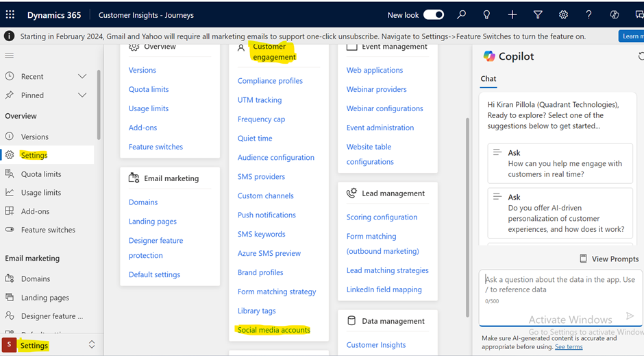The width and height of the screenshot is (644, 356).
Task: Open Webinar providers under Event management
Action: tap(376, 89)
